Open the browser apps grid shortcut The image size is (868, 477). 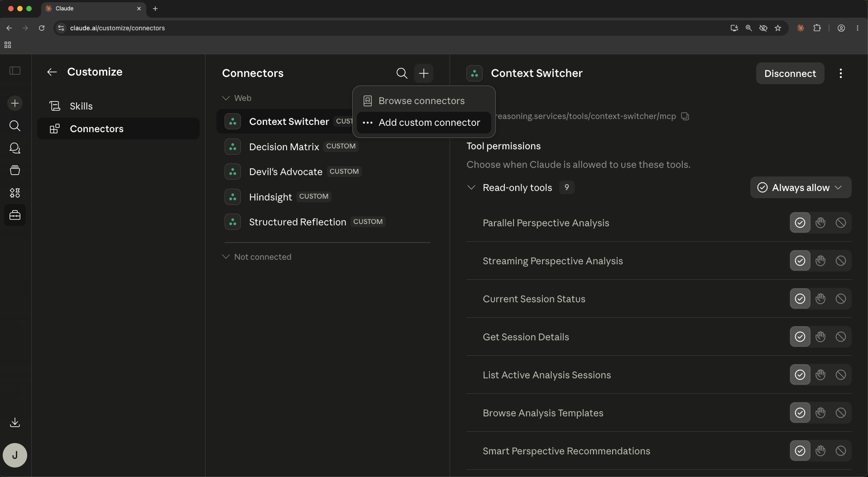click(x=8, y=45)
